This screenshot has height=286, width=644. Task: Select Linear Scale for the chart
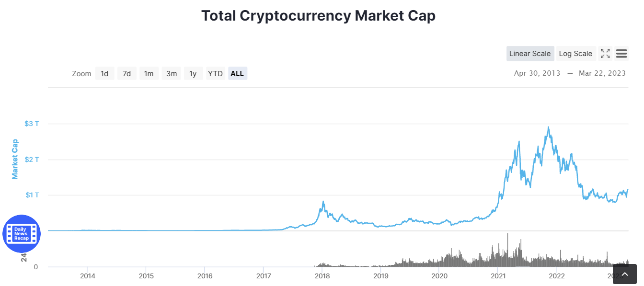530,53
